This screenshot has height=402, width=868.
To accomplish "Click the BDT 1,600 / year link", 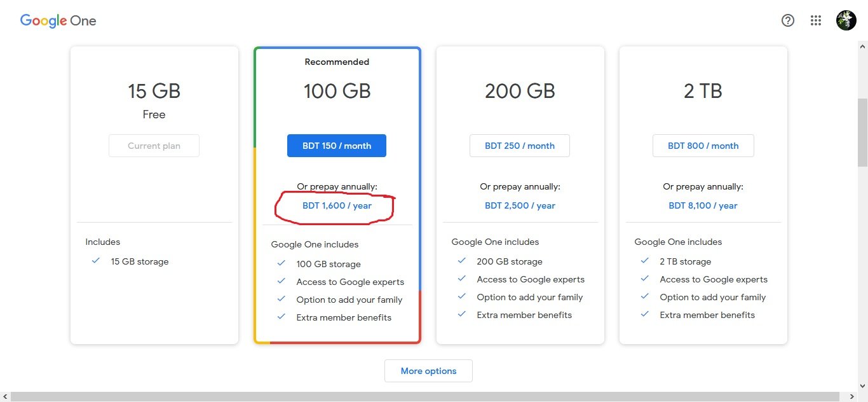I will (x=337, y=205).
